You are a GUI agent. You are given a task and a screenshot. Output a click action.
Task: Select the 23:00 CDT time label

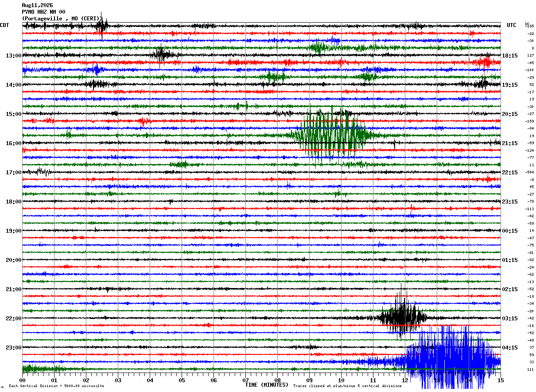14,347
